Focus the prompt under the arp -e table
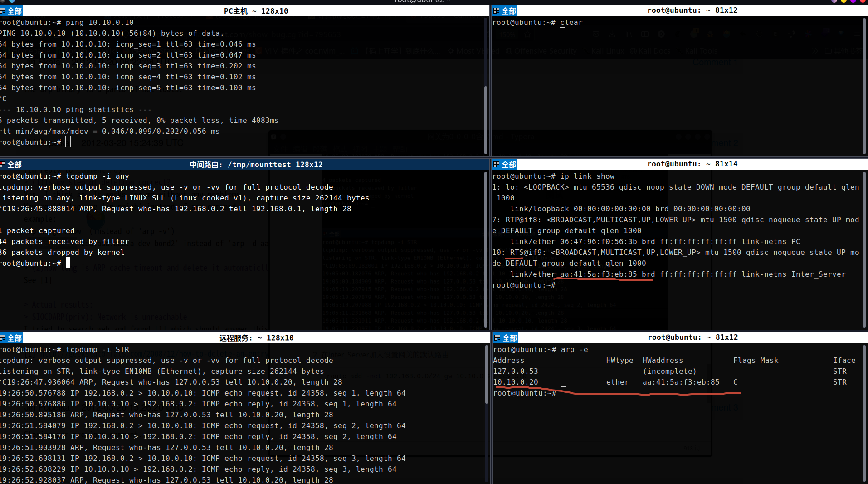The height and width of the screenshot is (484, 868). [563, 393]
